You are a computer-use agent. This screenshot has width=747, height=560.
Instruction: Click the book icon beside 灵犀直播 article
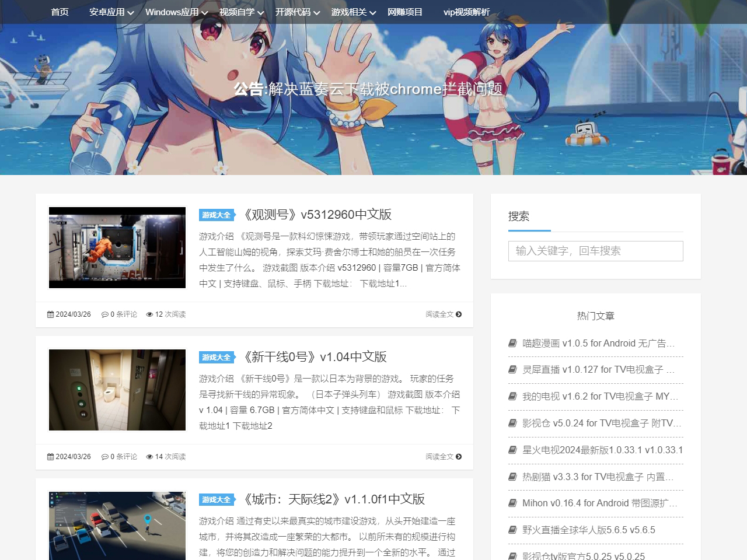click(x=512, y=369)
